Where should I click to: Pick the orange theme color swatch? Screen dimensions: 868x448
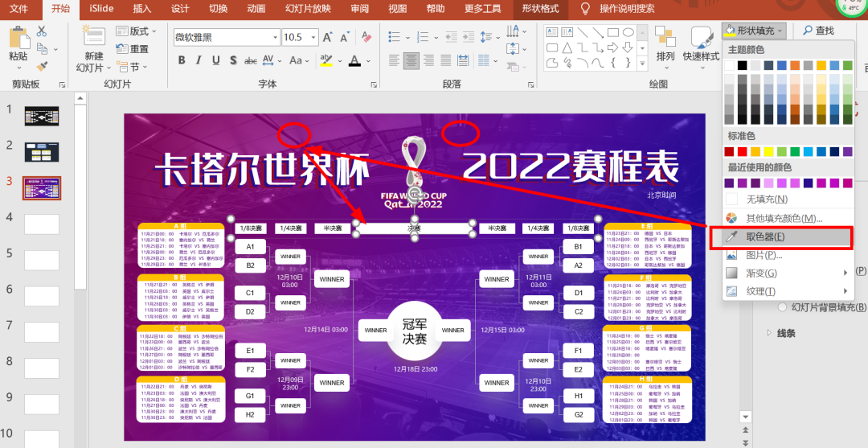[795, 65]
